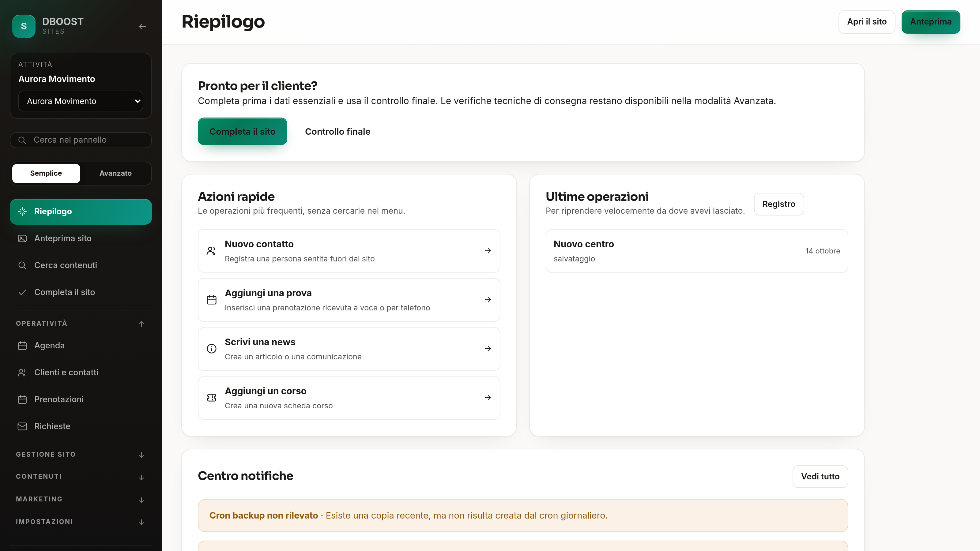Click the Cerca contenuti magnifier icon
980x551 pixels.
point(22,265)
